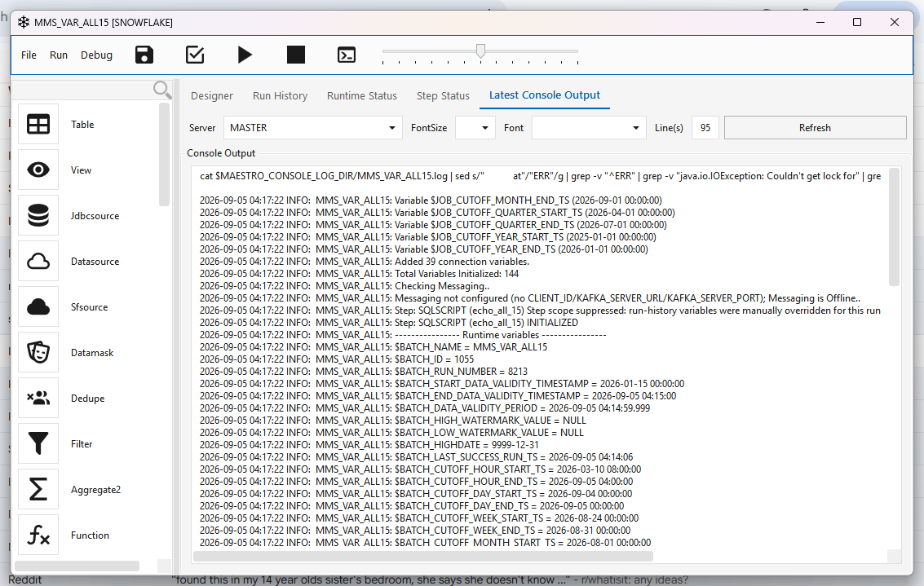Click the "Runtime variables" separator log line
This screenshot has height=586, width=924.
coord(403,334)
